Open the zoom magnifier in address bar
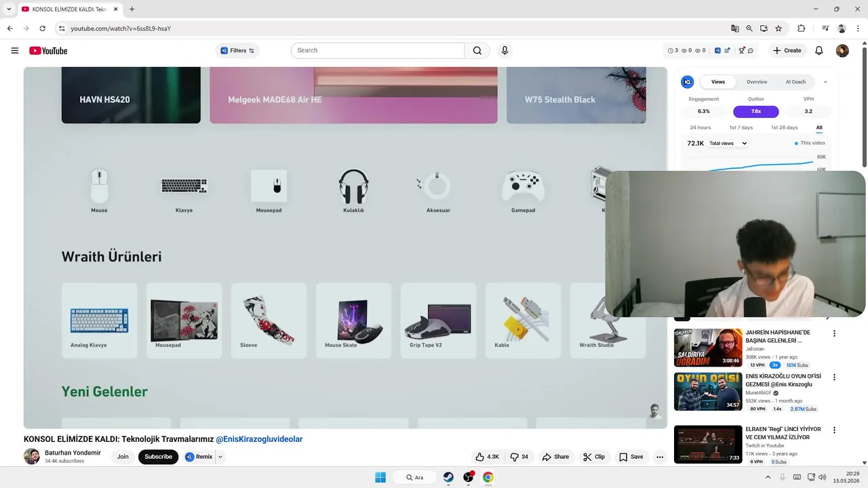The image size is (868, 488). (x=749, y=28)
